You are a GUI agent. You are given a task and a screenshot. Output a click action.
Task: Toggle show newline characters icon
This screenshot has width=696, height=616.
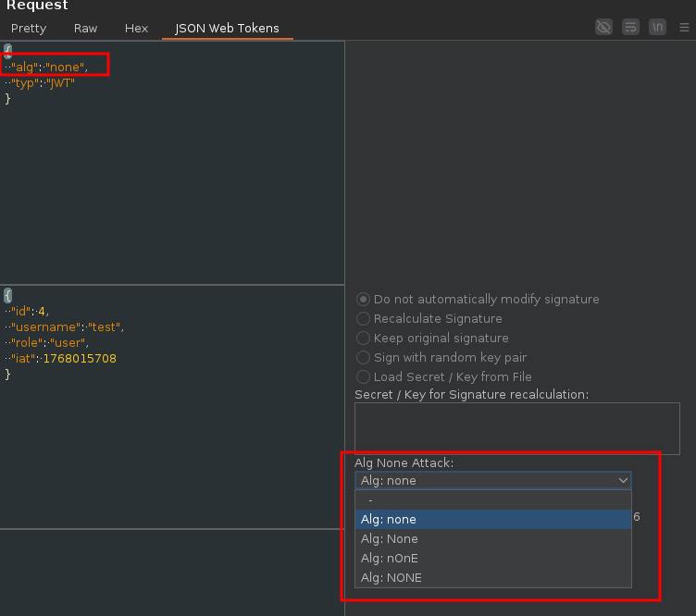tap(657, 27)
